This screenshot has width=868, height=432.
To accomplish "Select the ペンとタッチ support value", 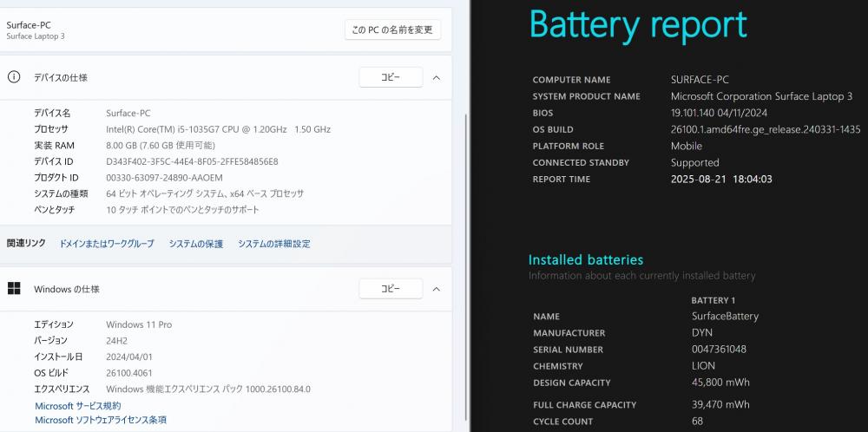I will point(182,210).
